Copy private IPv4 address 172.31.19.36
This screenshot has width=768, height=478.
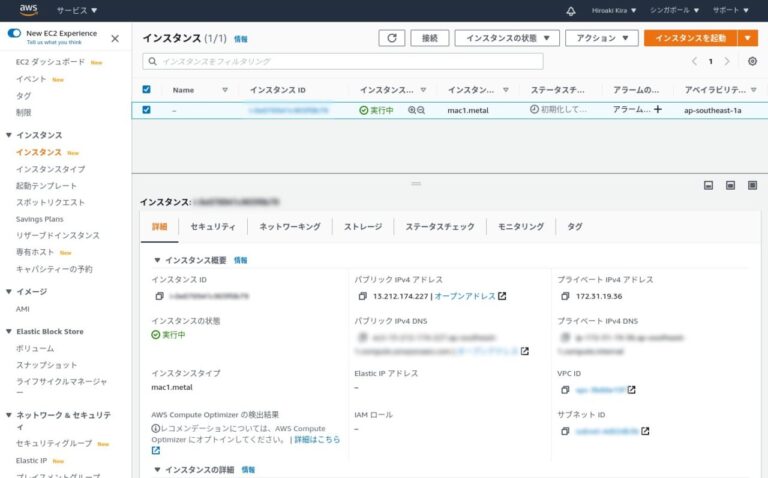tap(565, 296)
